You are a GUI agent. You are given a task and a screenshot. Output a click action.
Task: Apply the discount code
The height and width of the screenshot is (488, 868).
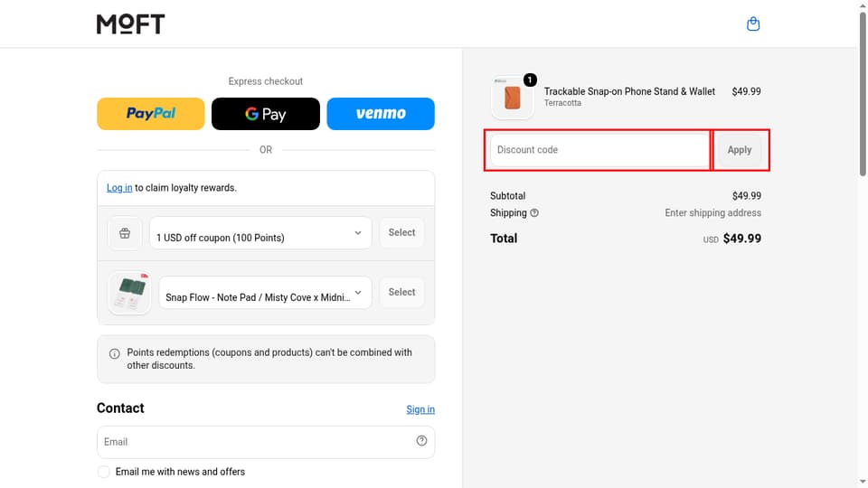click(x=739, y=150)
